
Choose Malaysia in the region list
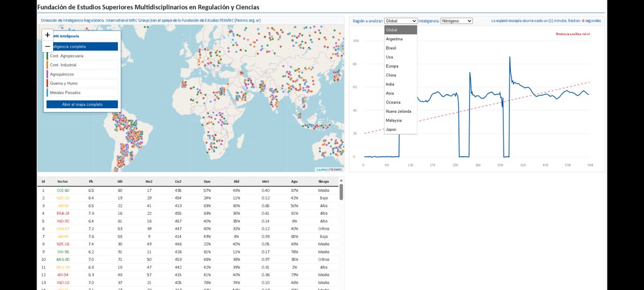click(x=401, y=120)
